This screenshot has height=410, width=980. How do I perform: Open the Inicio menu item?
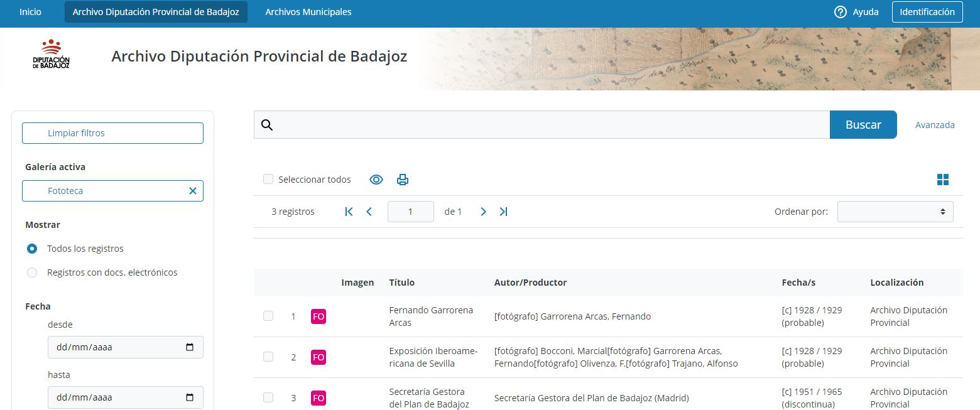30,12
